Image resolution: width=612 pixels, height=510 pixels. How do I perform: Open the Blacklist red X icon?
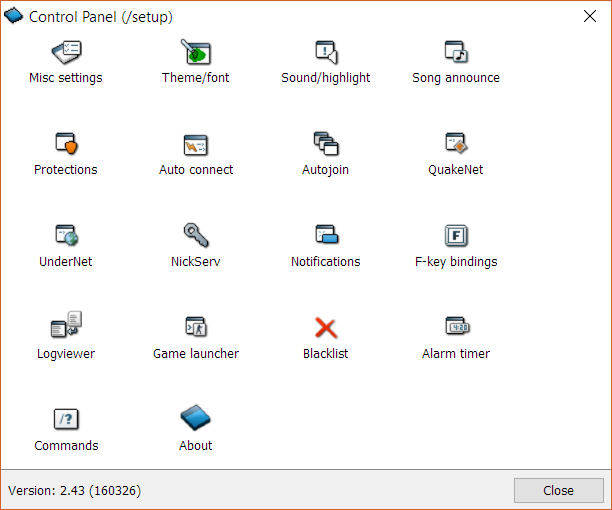(326, 328)
